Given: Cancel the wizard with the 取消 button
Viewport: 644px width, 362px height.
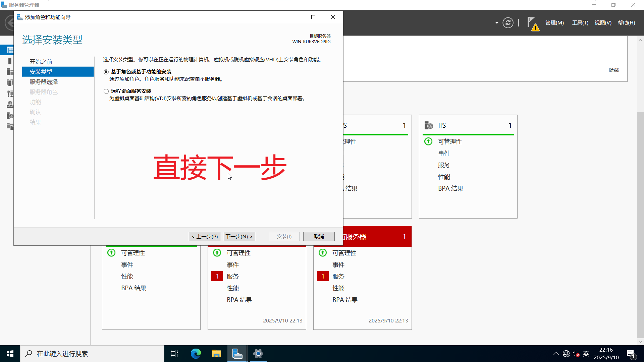Looking at the screenshot, I should click(319, 236).
